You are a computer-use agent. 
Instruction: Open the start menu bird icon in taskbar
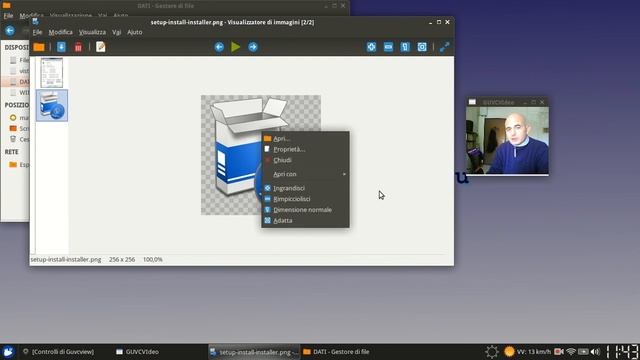(x=8, y=351)
